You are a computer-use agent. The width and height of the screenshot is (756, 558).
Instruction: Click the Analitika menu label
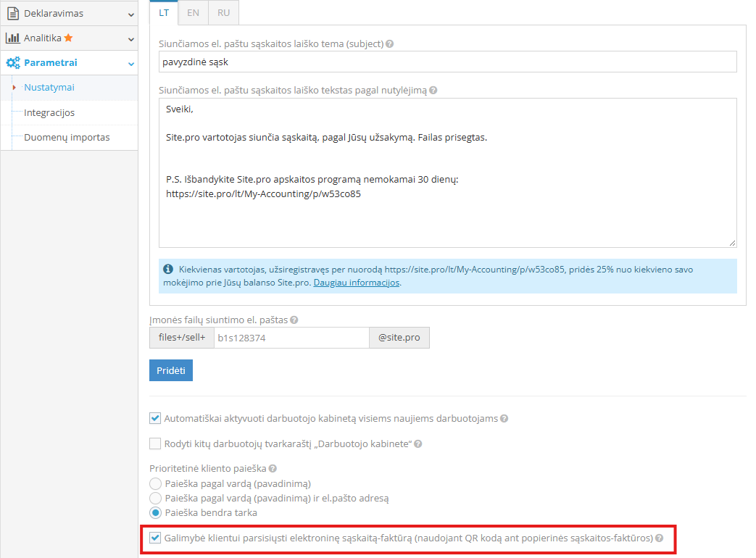click(x=43, y=38)
